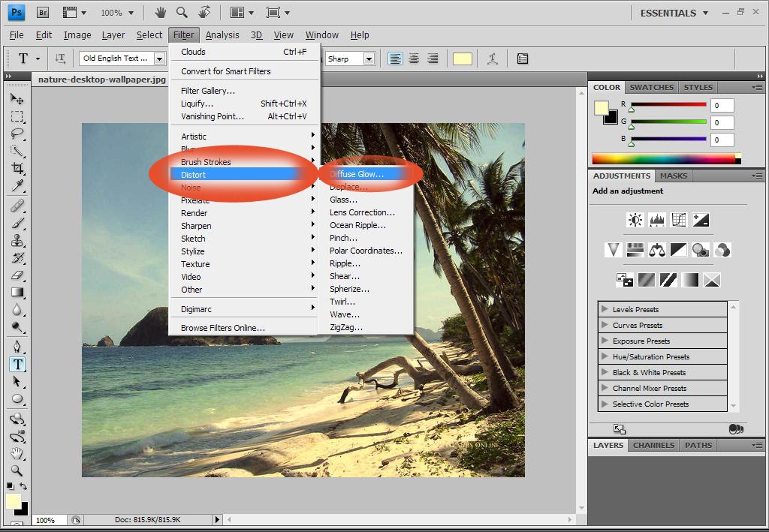Reset default foreground and background colors
Screen dimensions: 769x532
10,486
